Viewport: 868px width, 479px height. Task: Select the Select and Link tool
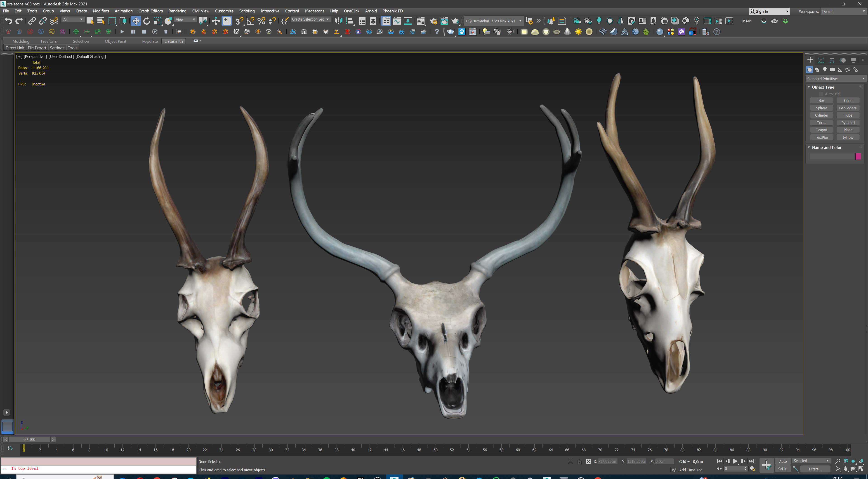pyautogui.click(x=32, y=21)
